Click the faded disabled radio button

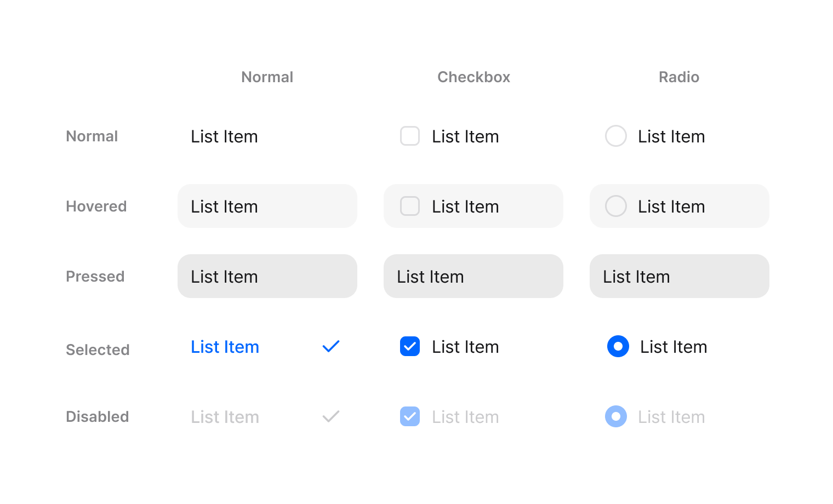pyautogui.click(x=616, y=416)
